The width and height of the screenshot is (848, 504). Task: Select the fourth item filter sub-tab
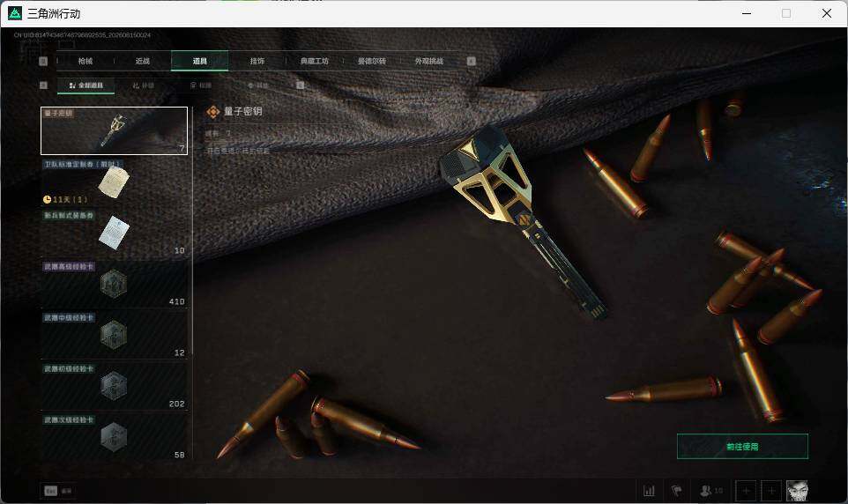[258, 85]
